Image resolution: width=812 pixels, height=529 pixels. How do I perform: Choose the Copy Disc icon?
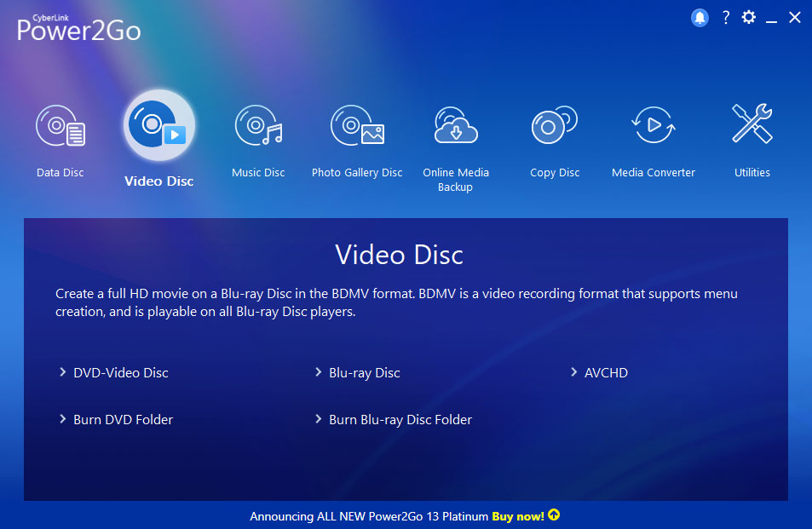pyautogui.click(x=555, y=124)
